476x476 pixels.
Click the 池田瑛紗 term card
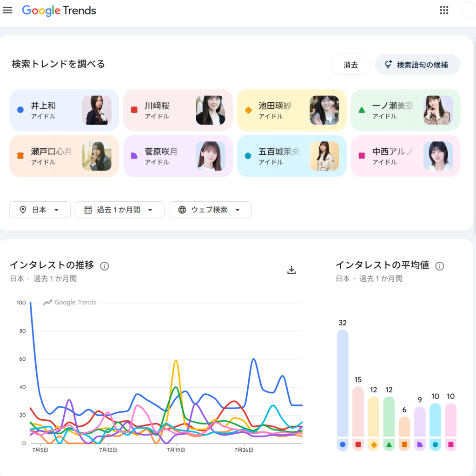[292, 110]
